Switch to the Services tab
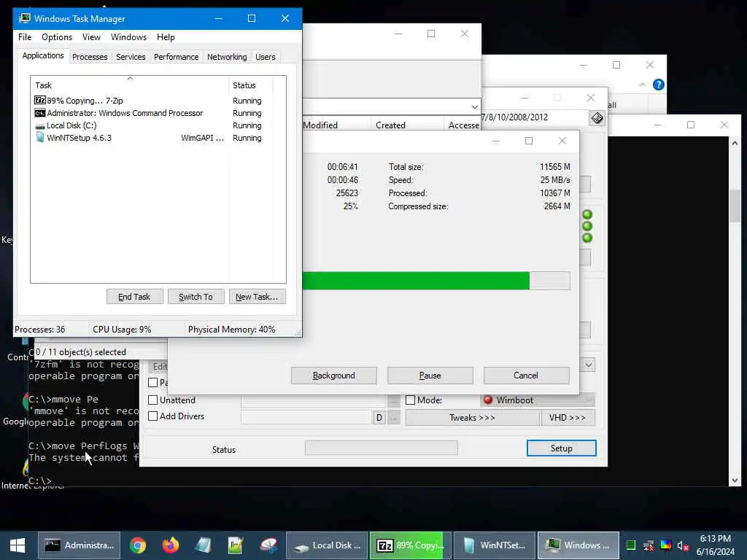This screenshot has height=560, width=747. point(131,57)
